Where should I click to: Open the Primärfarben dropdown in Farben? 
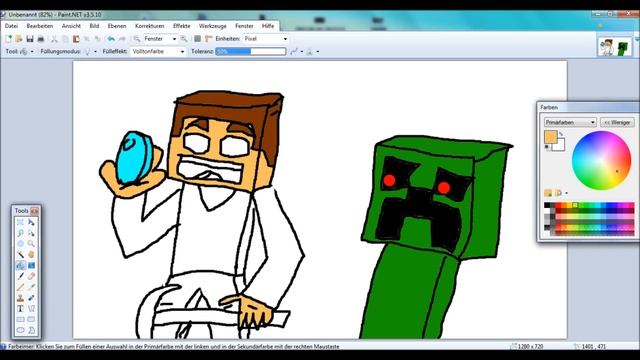click(570, 122)
